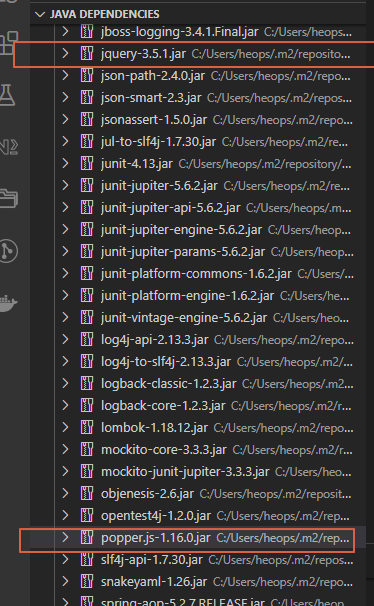The width and height of the screenshot is (374, 606).
Task: Expand json-path-2.4.0.jar chevron
Action: point(65,75)
